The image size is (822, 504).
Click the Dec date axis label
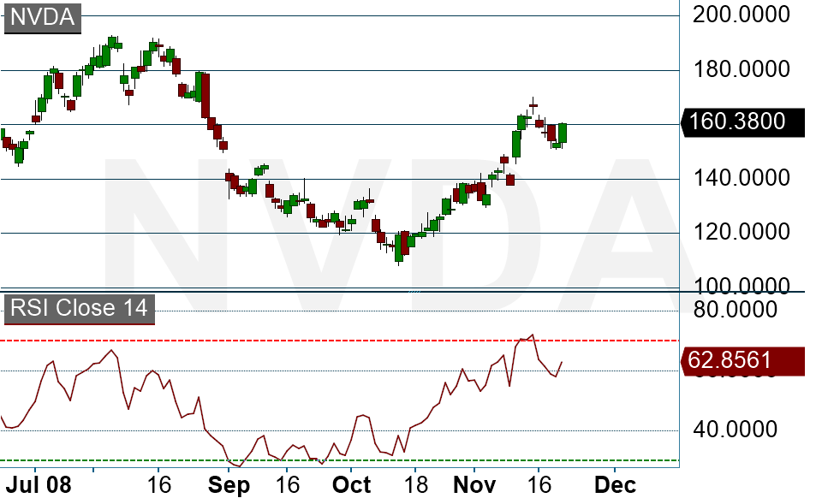point(615,484)
